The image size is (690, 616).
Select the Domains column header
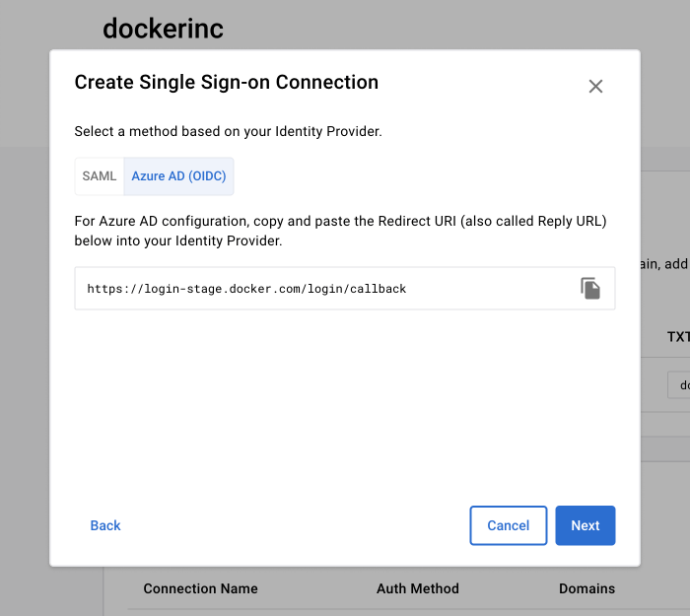(x=586, y=588)
